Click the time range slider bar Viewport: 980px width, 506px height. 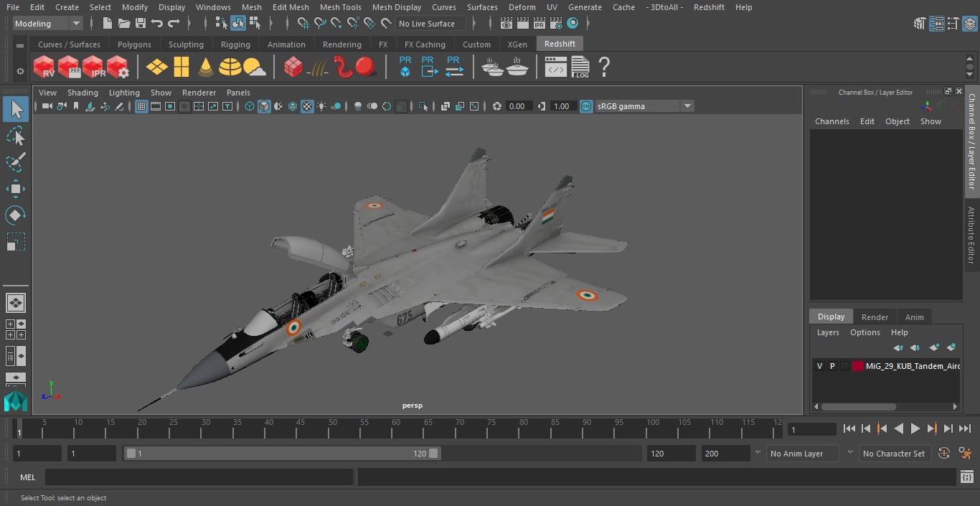(x=282, y=454)
